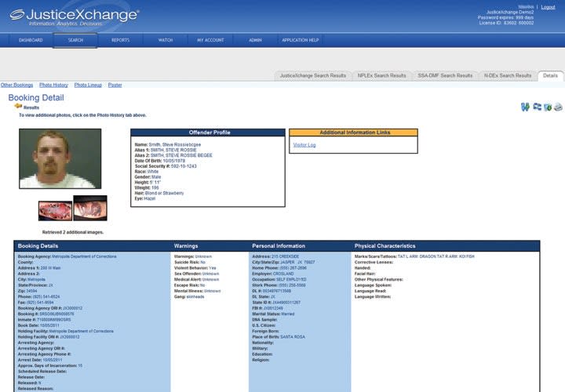Open the Visitor Log link
The width and height of the screenshot is (565, 392).
[304, 145]
